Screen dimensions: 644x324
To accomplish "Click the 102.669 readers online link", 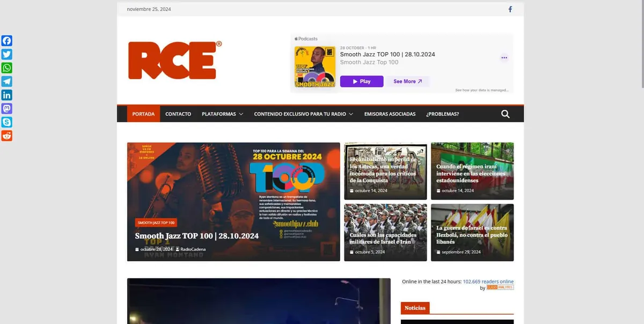I will click(488, 282).
